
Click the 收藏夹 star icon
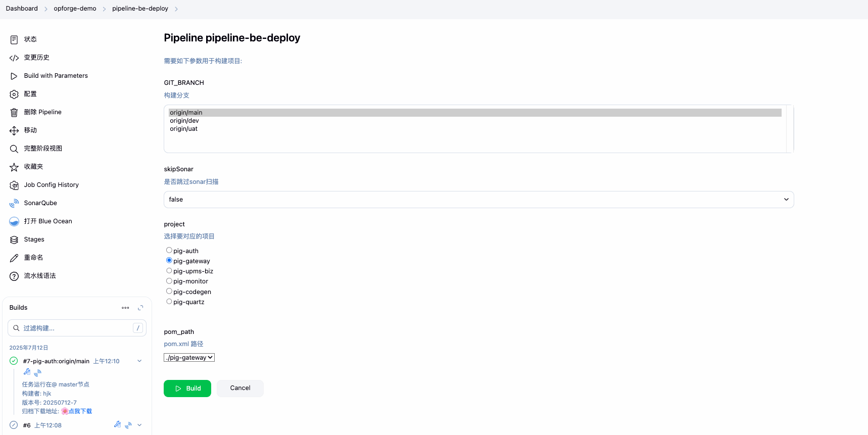click(x=14, y=167)
